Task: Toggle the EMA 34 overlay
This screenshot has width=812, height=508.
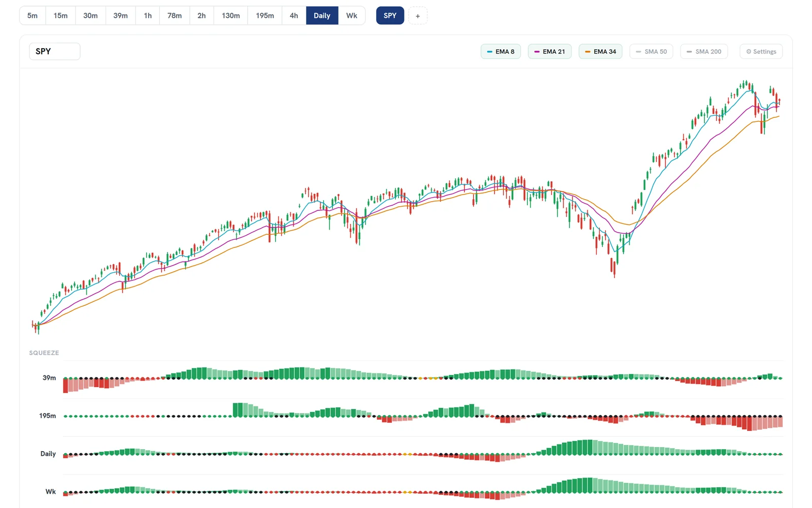Action: 600,51
